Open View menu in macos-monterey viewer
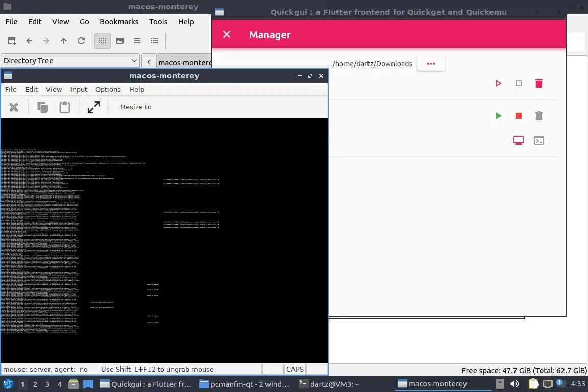The height and width of the screenshot is (392, 588). point(54,89)
